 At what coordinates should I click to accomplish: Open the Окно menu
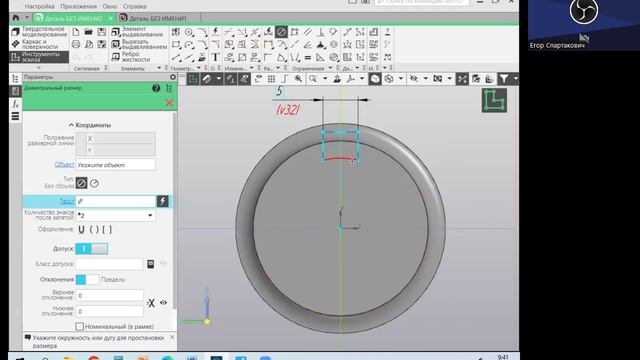tap(110, 7)
